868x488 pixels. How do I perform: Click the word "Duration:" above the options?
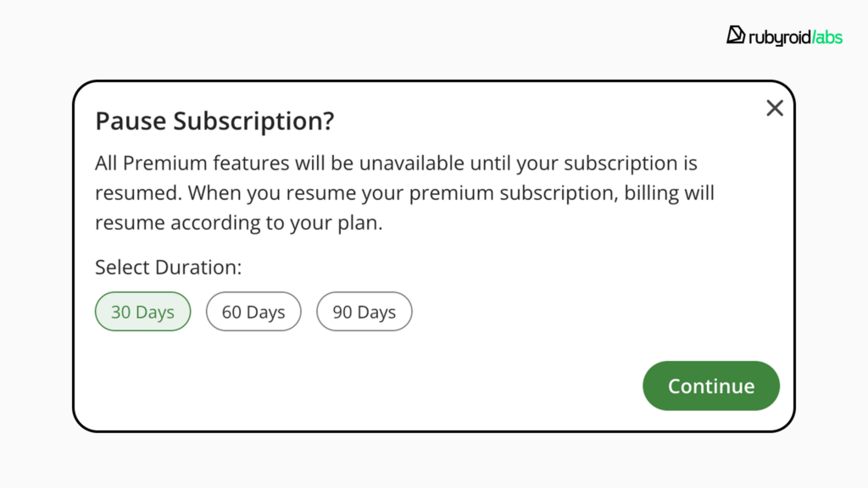point(199,268)
